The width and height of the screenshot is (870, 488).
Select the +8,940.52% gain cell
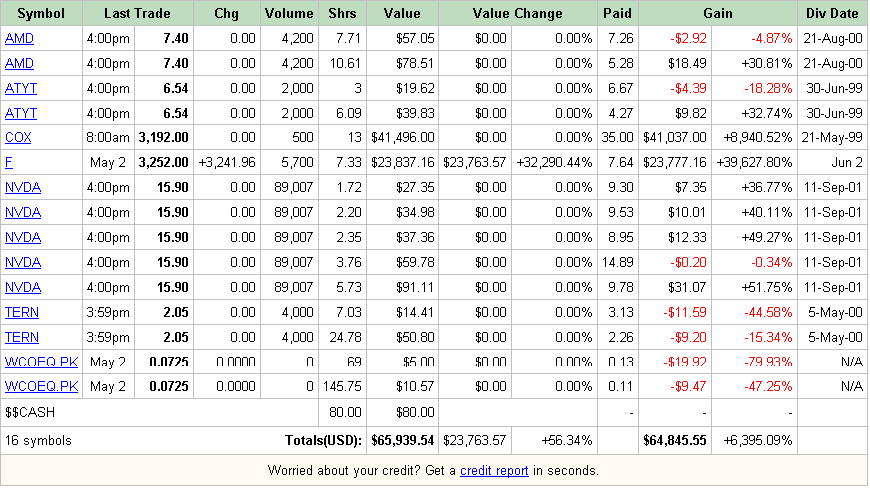point(757,137)
